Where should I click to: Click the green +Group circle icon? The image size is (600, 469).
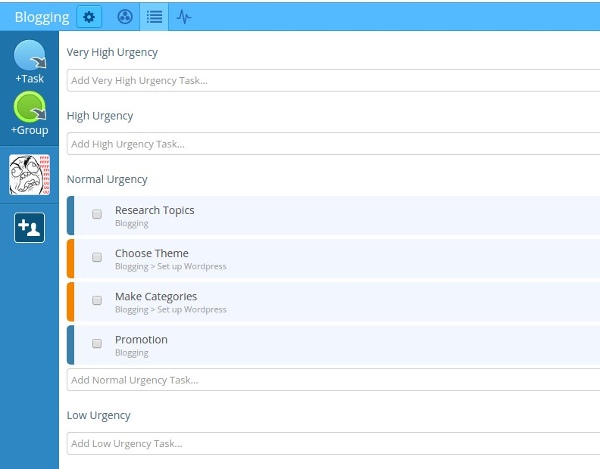(29, 107)
